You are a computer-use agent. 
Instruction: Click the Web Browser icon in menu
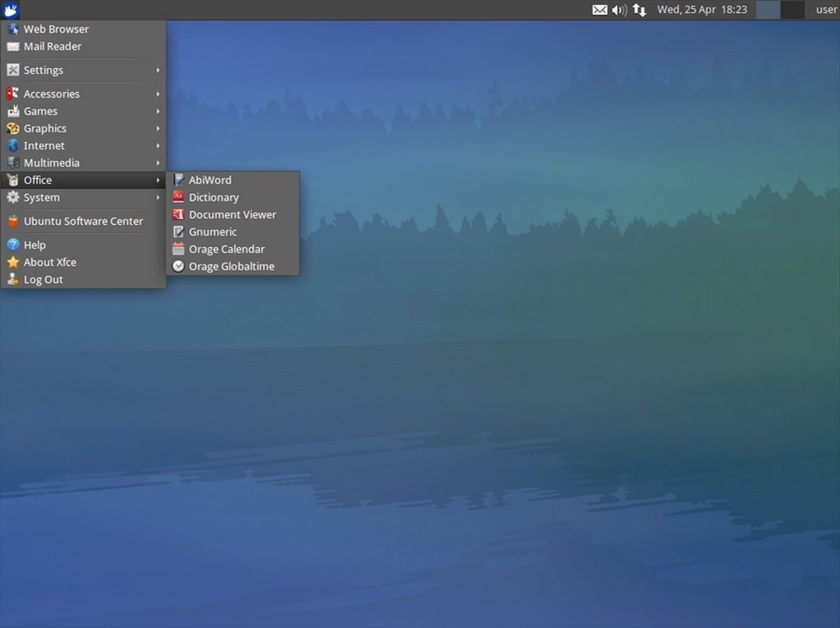[x=13, y=29]
